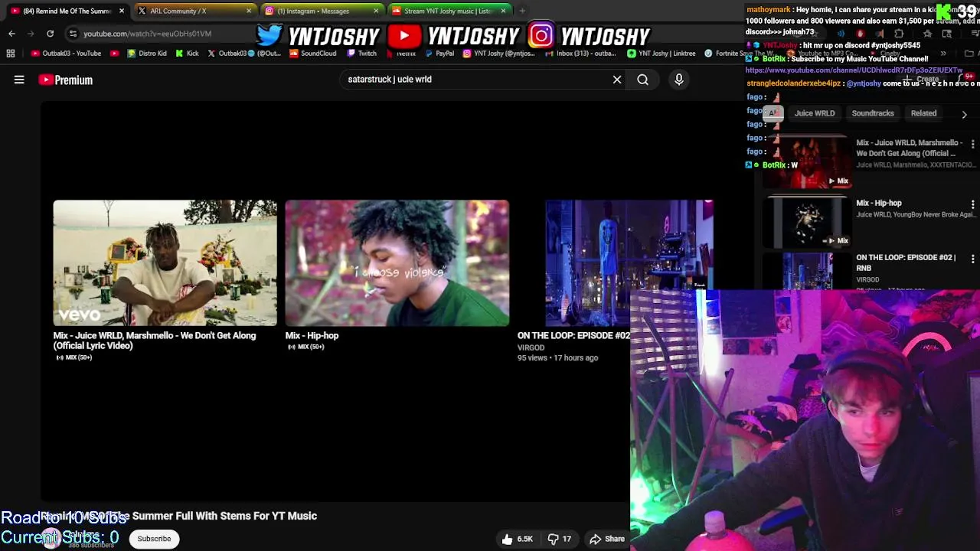The height and width of the screenshot is (551, 980).
Task: Play Juice WRLD We Don't Get Along end-screen thumbnail
Action: (x=165, y=263)
